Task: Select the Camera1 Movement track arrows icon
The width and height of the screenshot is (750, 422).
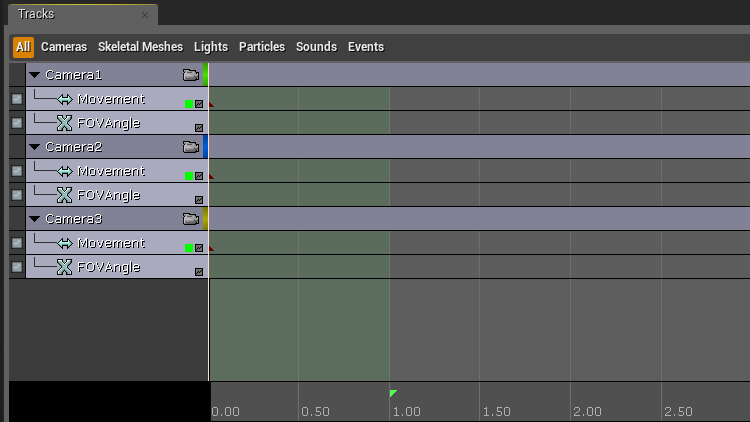Action: tap(65, 99)
